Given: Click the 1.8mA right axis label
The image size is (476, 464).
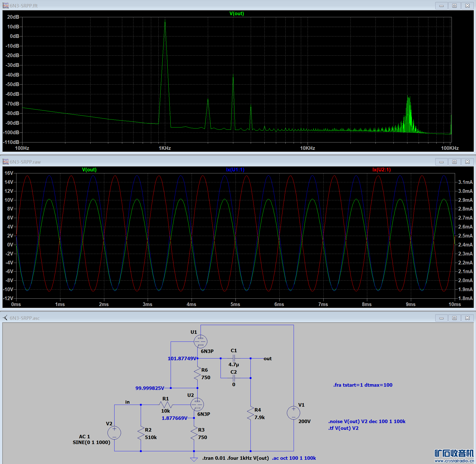Looking at the screenshot, I should 465,298.
